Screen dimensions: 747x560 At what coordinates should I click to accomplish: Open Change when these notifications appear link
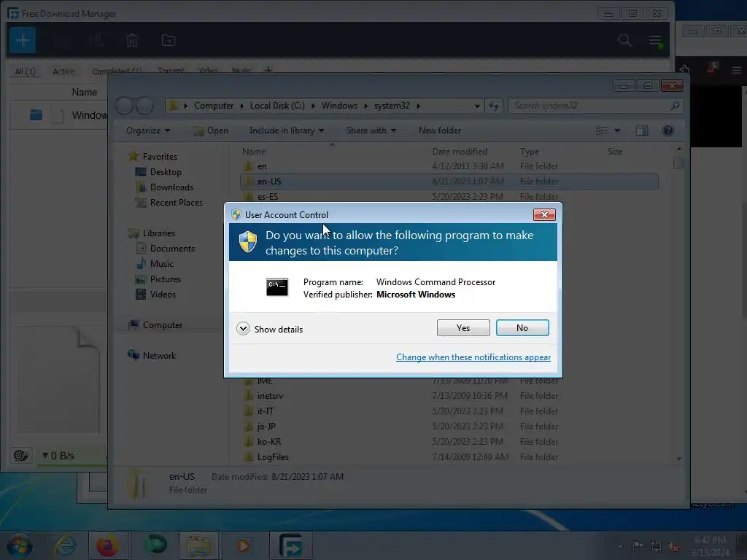pos(473,357)
